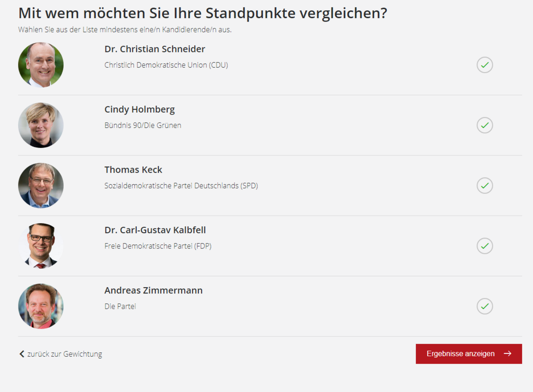Deselect Andreas Zimmermann's checkmark circle
The width and height of the screenshot is (533, 392).
tap(484, 306)
